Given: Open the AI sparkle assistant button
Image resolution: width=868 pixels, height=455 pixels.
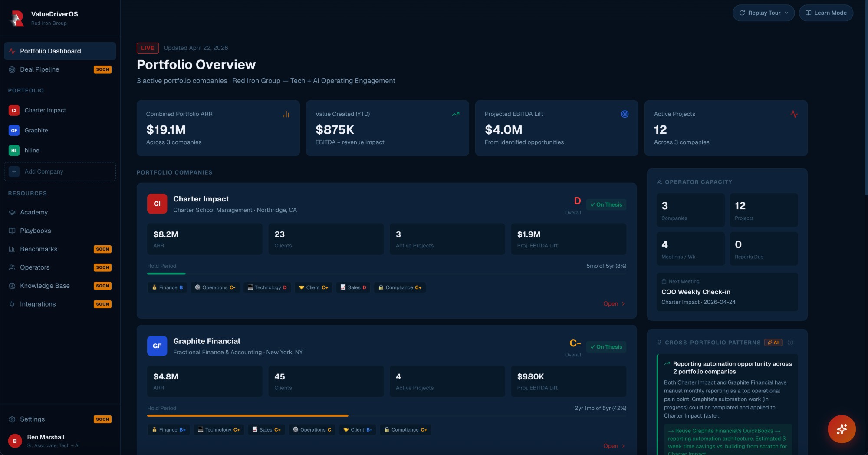Looking at the screenshot, I should [842, 429].
